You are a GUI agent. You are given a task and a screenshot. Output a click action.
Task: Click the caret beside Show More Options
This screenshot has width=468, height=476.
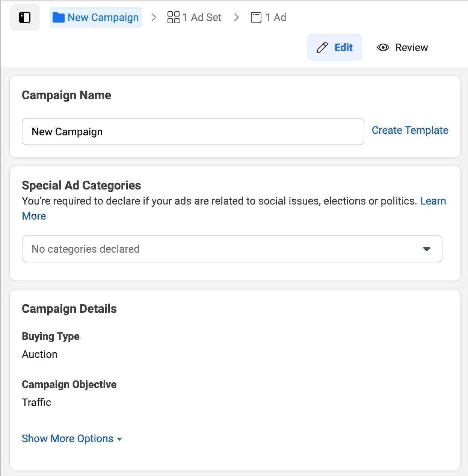pyautogui.click(x=119, y=439)
